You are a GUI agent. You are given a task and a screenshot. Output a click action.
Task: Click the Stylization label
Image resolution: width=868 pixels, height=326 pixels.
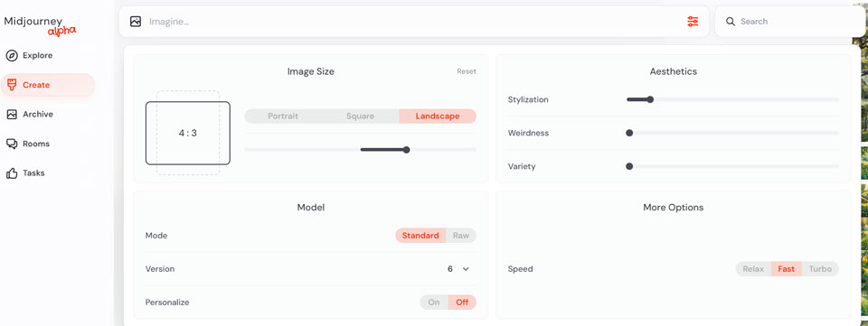point(528,99)
